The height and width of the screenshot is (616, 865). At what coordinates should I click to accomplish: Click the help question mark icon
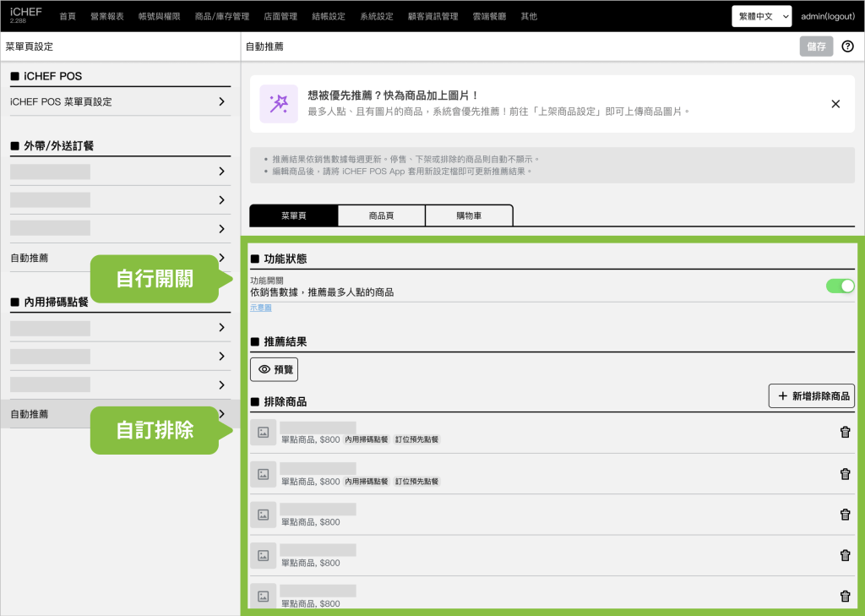pos(847,46)
